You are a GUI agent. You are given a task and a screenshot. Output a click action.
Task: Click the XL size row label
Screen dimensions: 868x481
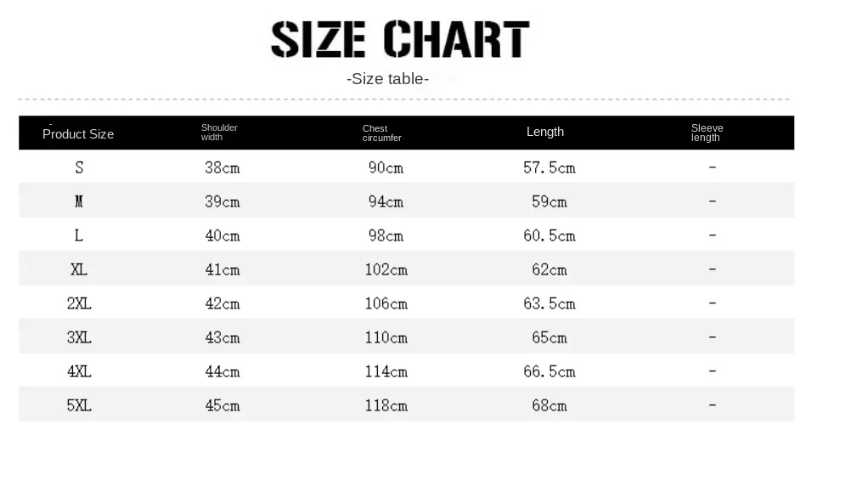coord(79,269)
